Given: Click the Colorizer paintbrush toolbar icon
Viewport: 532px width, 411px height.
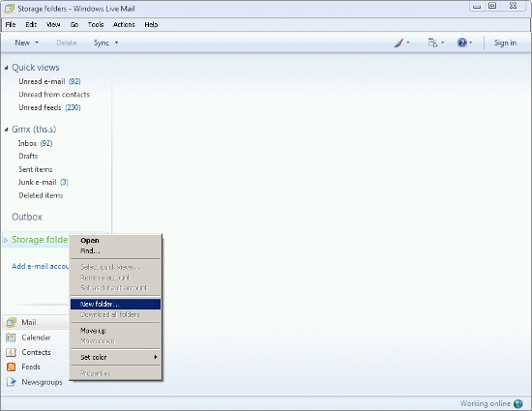Looking at the screenshot, I should 399,43.
